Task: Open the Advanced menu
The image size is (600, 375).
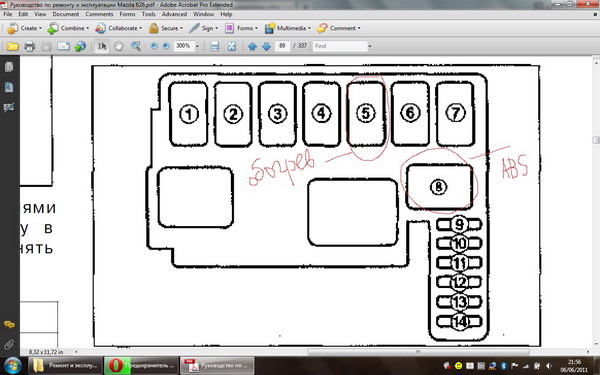Action: pyautogui.click(x=174, y=14)
